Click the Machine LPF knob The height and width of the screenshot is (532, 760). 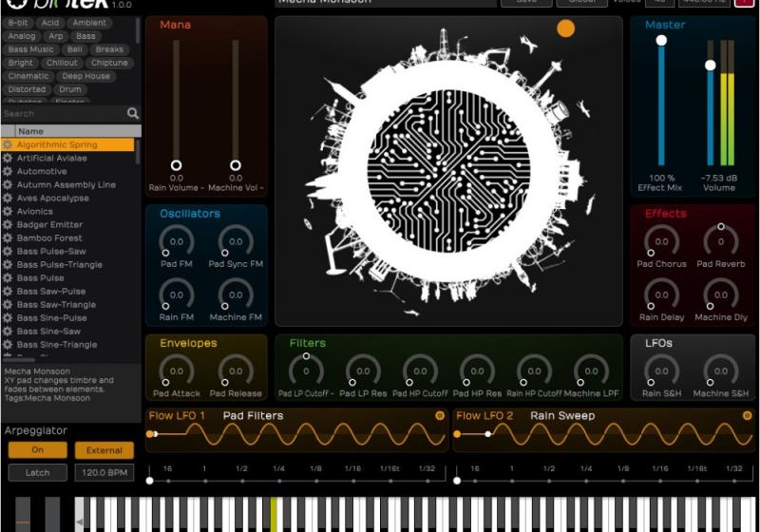[x=591, y=371]
